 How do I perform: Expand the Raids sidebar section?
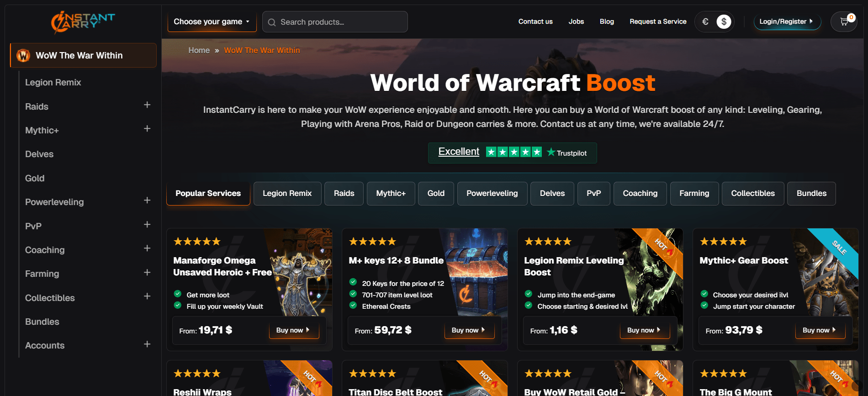[x=147, y=105]
